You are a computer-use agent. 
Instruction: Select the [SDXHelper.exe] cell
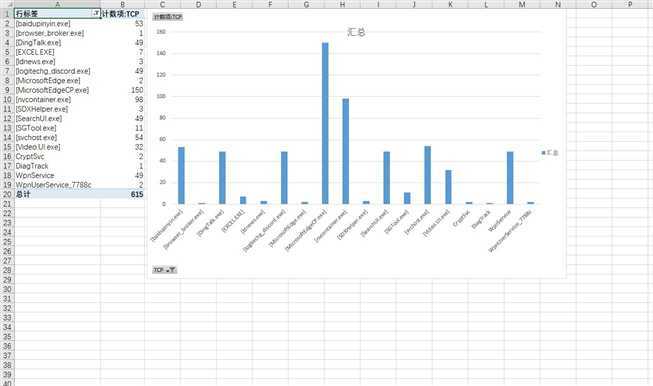[x=57, y=109]
